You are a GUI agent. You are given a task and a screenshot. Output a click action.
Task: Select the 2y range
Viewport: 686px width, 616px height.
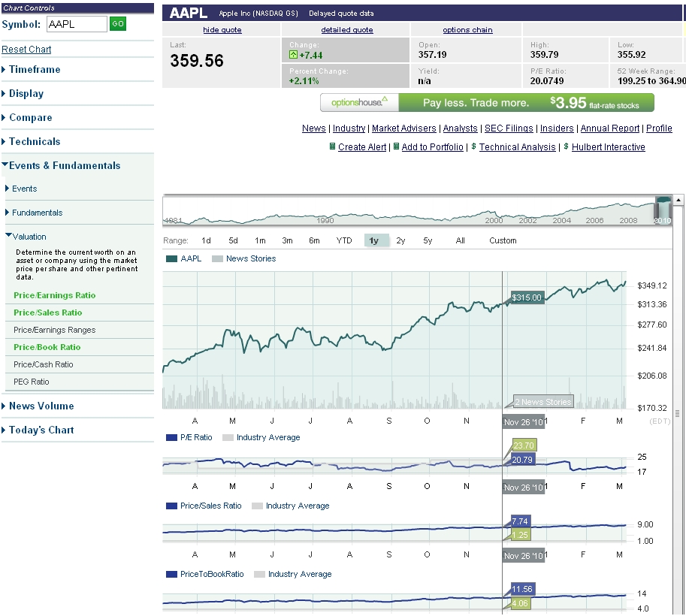(400, 240)
